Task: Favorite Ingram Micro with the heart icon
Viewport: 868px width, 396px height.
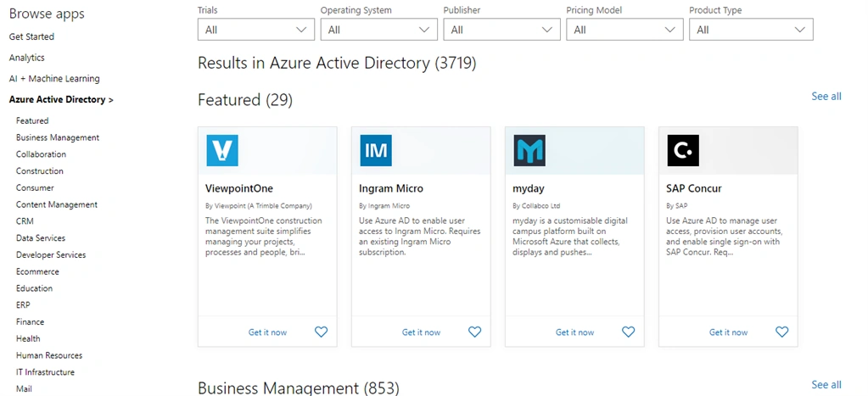Action: click(x=475, y=332)
